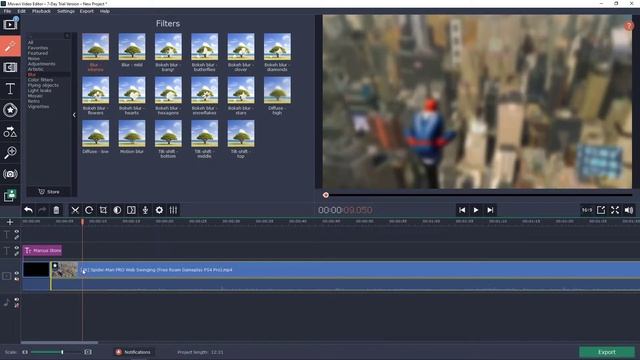Toggle visibility eye of top title track
The height and width of the screenshot is (360, 640).
point(17,232)
